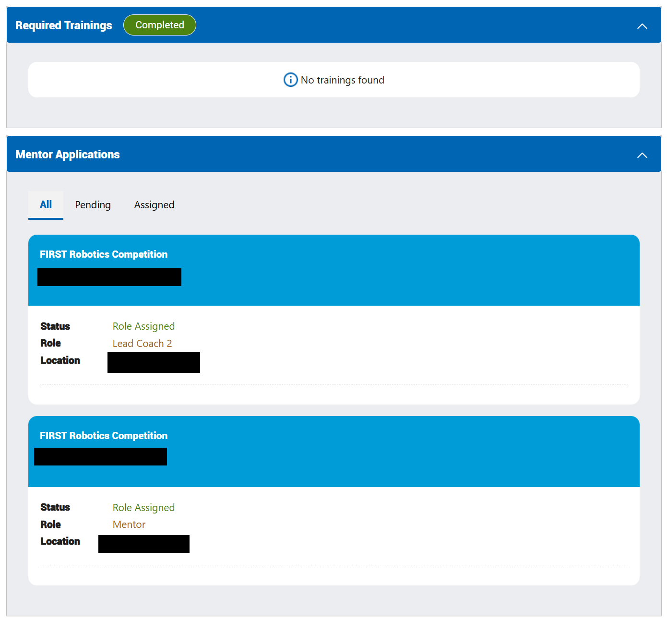Image resolution: width=667 pixels, height=644 pixels.
Task: Click the Lead Coach 2 role value
Action: tap(142, 344)
